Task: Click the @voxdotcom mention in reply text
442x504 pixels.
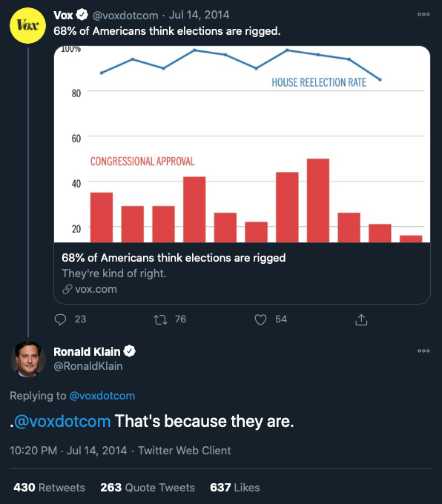Action: [62, 421]
